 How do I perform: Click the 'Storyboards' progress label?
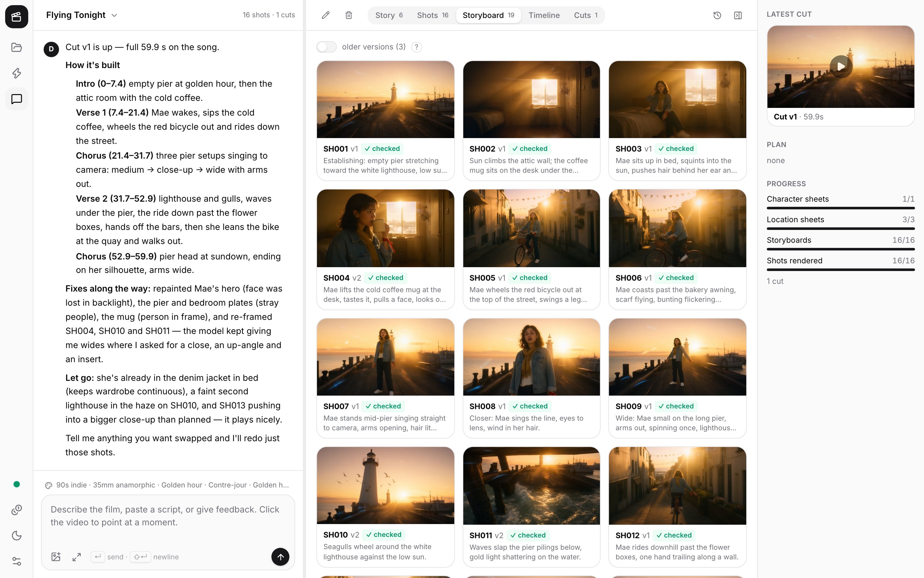[x=789, y=240]
